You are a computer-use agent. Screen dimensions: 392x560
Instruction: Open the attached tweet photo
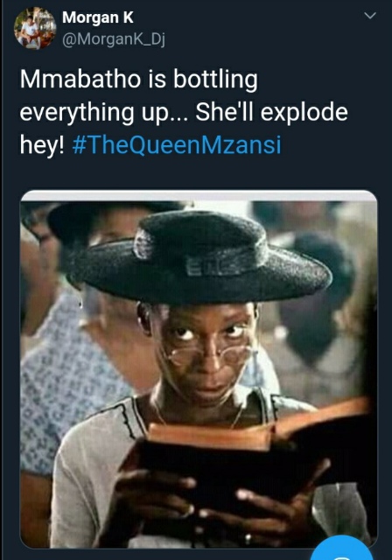coord(199,369)
